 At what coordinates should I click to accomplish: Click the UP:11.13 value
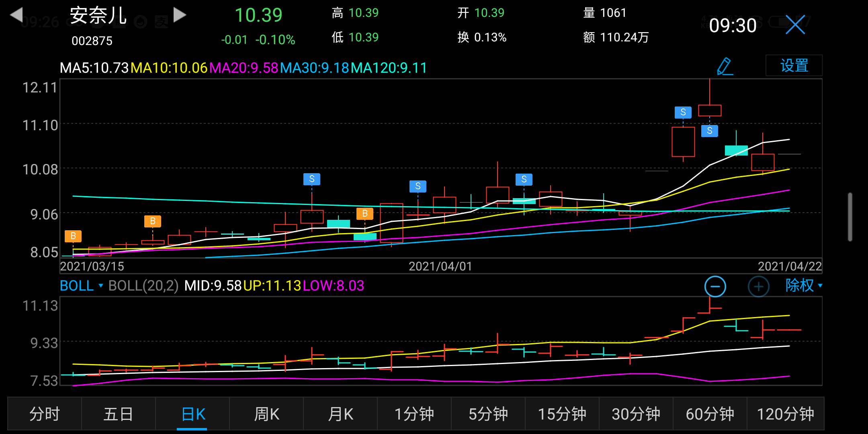(272, 286)
